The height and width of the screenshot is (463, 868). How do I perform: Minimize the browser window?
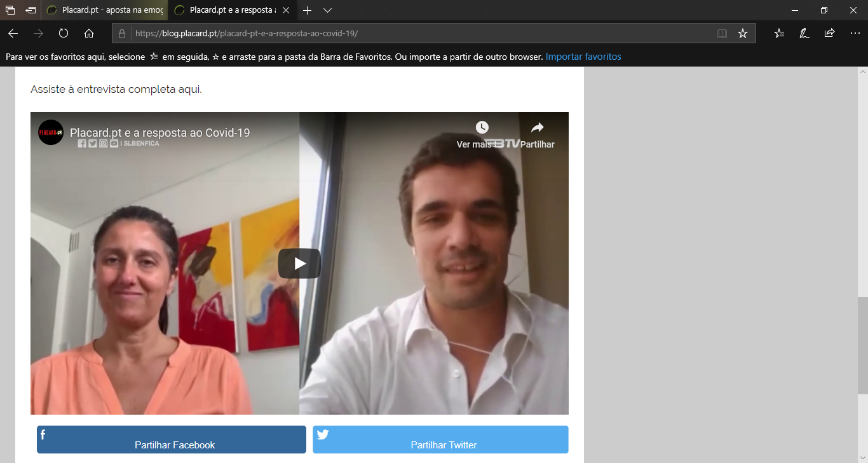[x=795, y=10]
